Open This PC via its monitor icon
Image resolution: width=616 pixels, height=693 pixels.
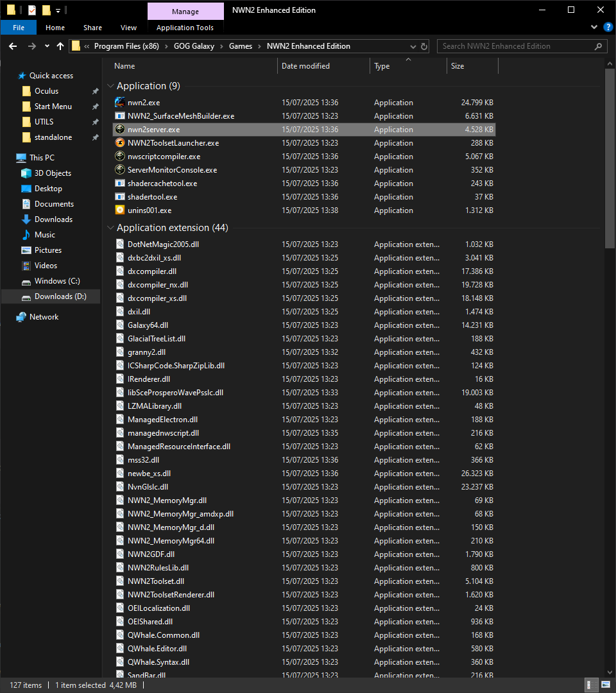21,158
